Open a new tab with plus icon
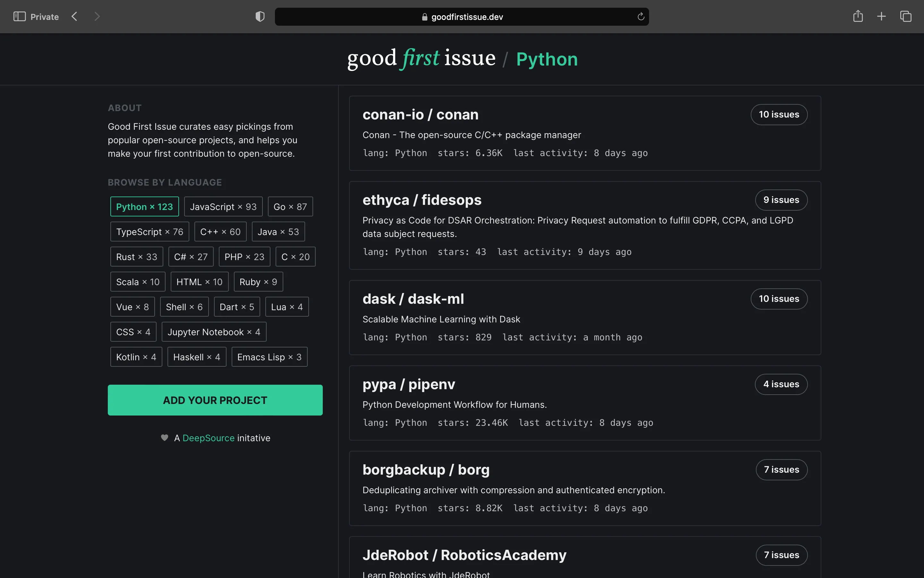The width and height of the screenshot is (924, 578). click(x=881, y=16)
